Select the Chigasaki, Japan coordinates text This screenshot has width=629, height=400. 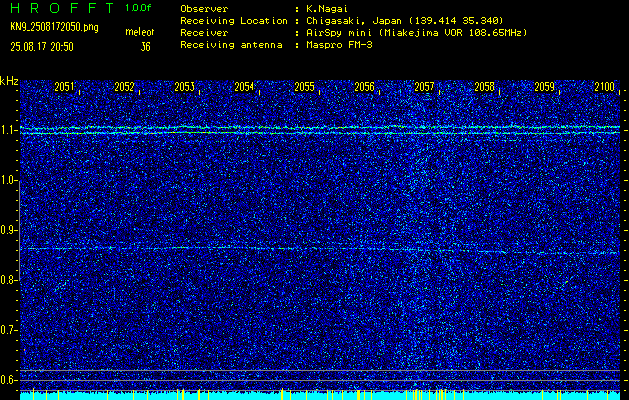click(404, 20)
